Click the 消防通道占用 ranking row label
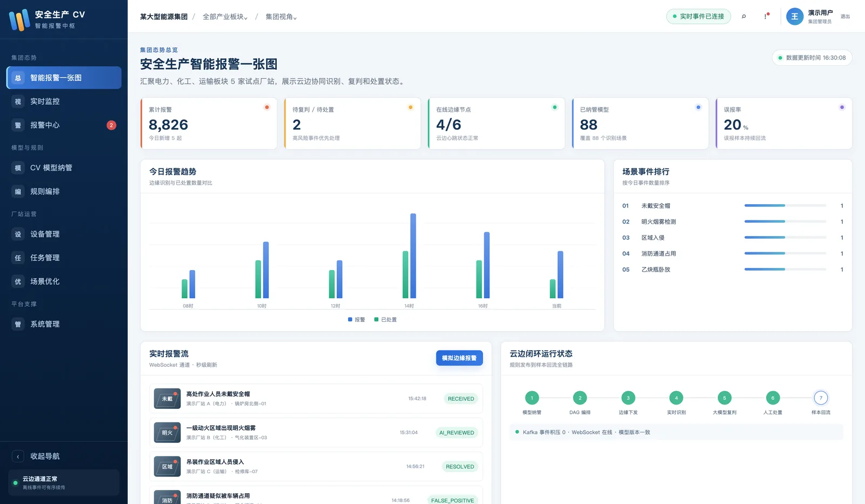The height and width of the screenshot is (504, 865). [658, 254]
